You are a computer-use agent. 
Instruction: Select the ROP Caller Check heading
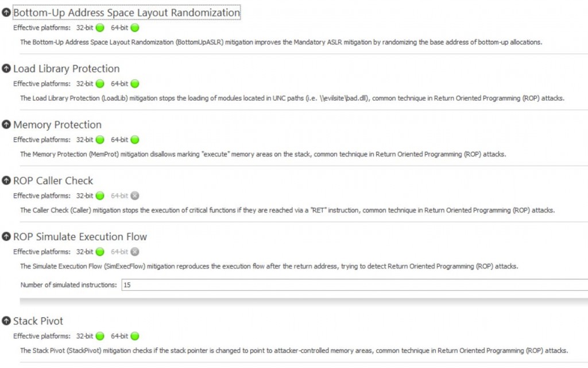[52, 181]
